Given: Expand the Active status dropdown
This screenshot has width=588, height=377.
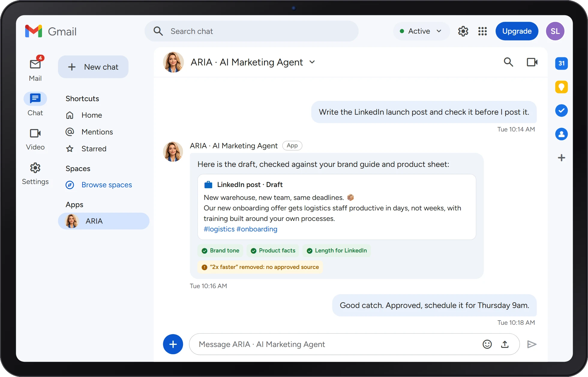Looking at the screenshot, I should [421, 31].
